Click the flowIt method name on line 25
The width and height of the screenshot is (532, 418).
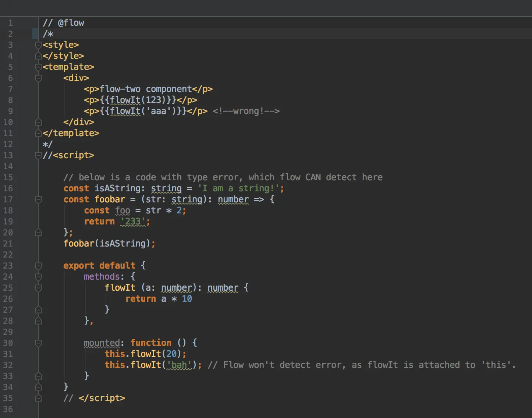120,288
